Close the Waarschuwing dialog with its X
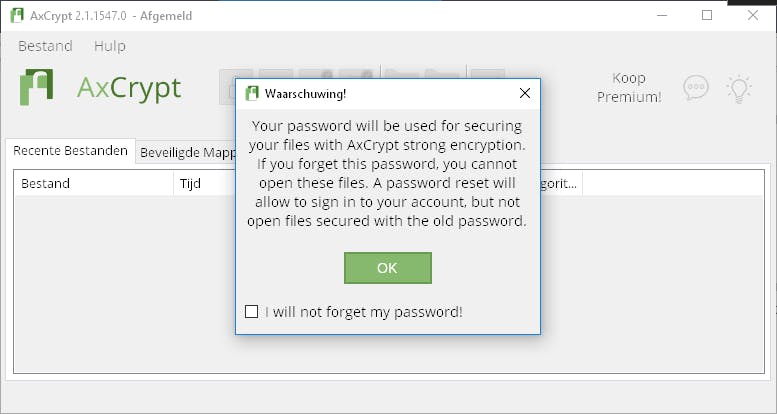Viewport: 777px width, 414px height. [524, 94]
